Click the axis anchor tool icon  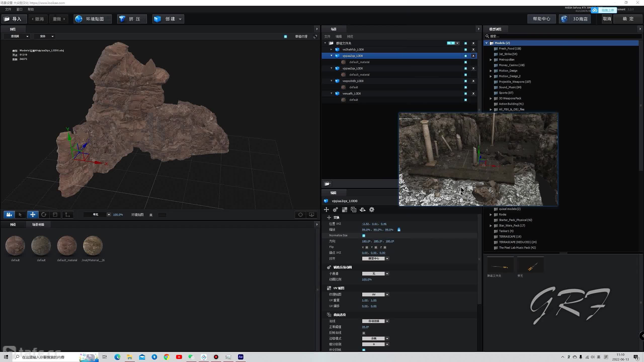(x=67, y=215)
